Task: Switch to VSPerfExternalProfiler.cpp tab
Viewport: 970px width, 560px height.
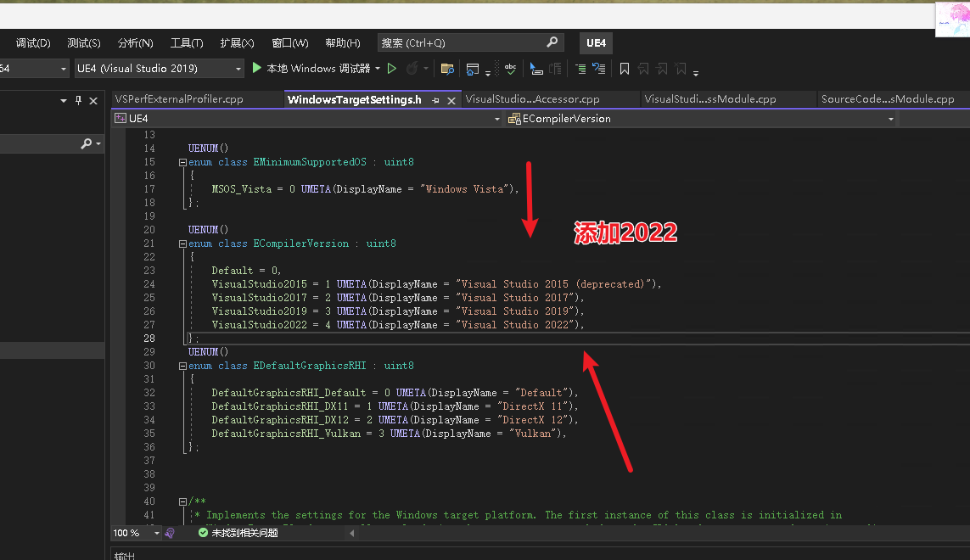Action: pyautogui.click(x=179, y=99)
